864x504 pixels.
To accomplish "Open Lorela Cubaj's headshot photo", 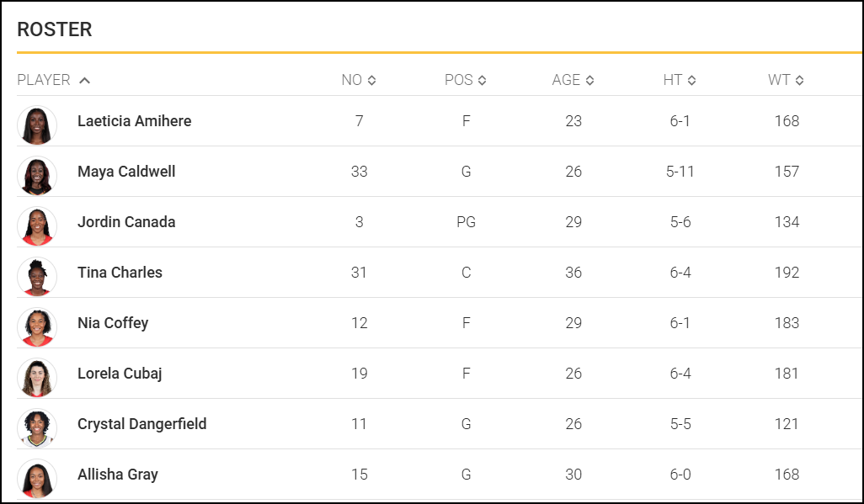I will point(37,378).
